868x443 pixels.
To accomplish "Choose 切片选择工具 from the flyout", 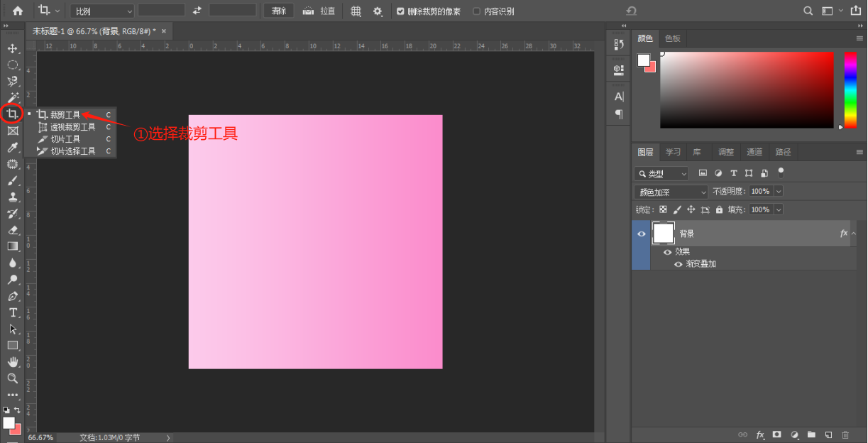I will point(72,151).
